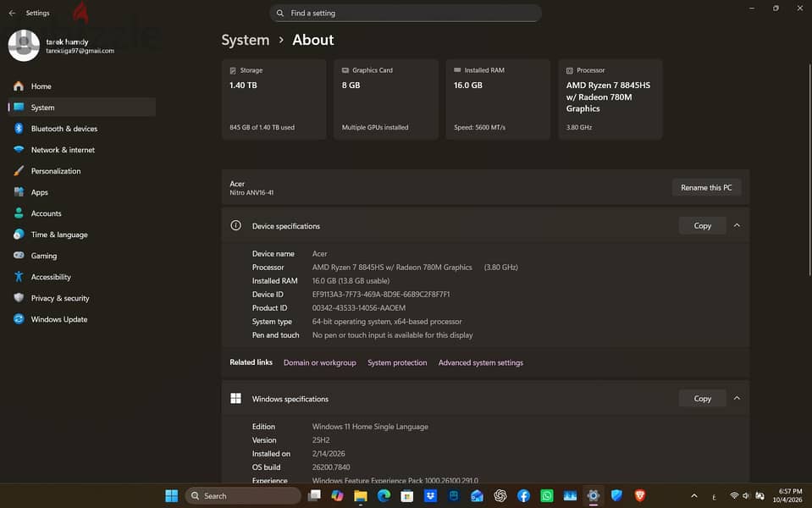Image resolution: width=812 pixels, height=508 pixels.
Task: Click the Windows 11 Home Single Language text
Action: coord(370,427)
